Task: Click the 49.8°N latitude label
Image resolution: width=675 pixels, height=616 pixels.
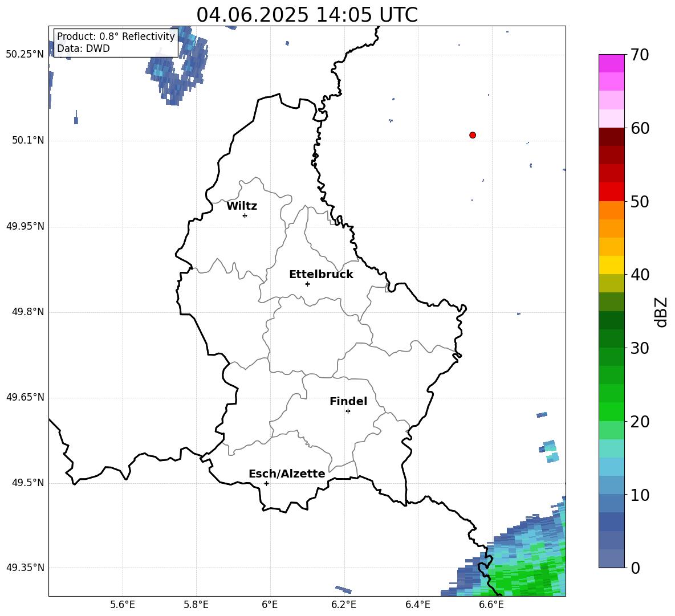Action: 28,312
